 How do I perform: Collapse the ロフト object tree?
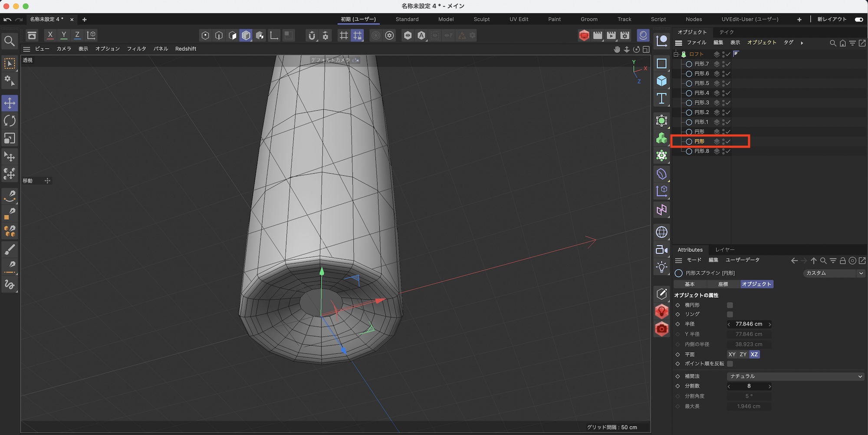coord(676,54)
